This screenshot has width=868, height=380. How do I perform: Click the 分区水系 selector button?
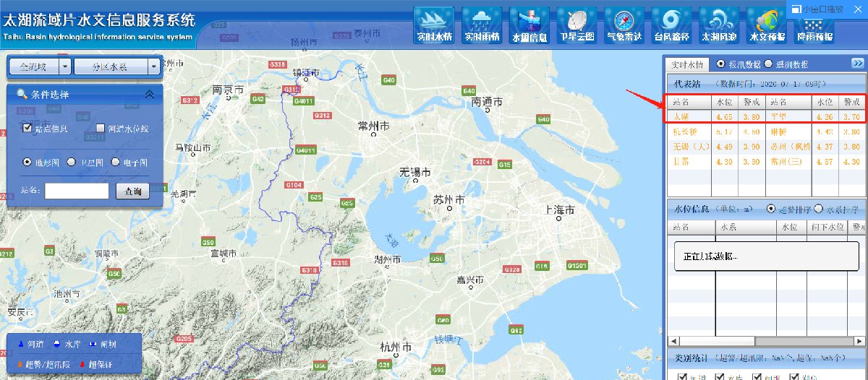(x=111, y=66)
